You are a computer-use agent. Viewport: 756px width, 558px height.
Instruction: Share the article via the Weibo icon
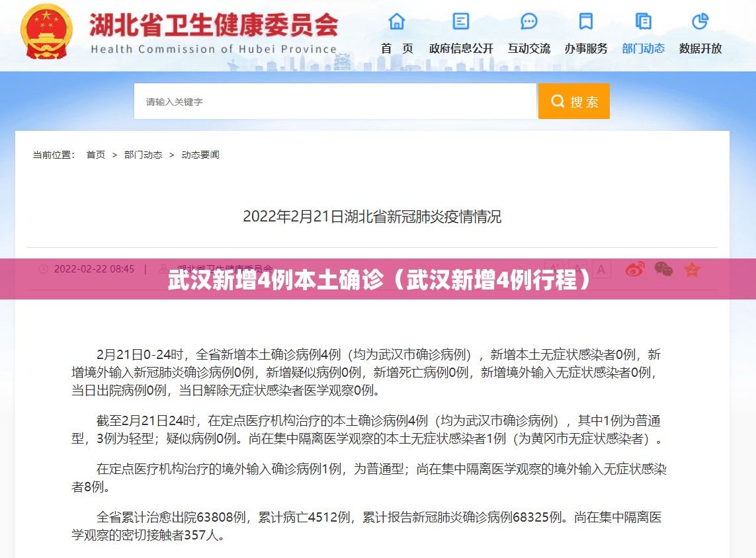point(635,269)
